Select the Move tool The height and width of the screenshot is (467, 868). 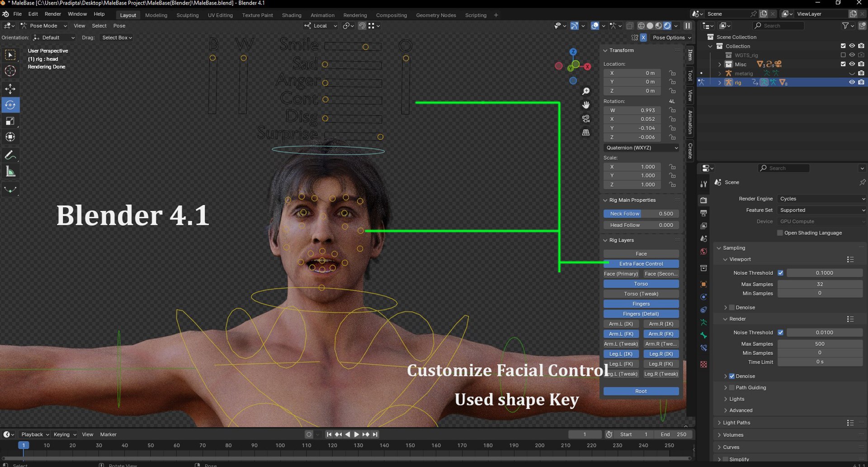10,89
